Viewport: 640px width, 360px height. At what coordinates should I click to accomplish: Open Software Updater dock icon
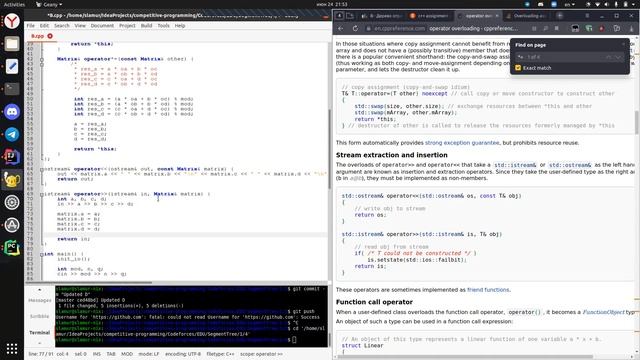[x=12, y=225]
